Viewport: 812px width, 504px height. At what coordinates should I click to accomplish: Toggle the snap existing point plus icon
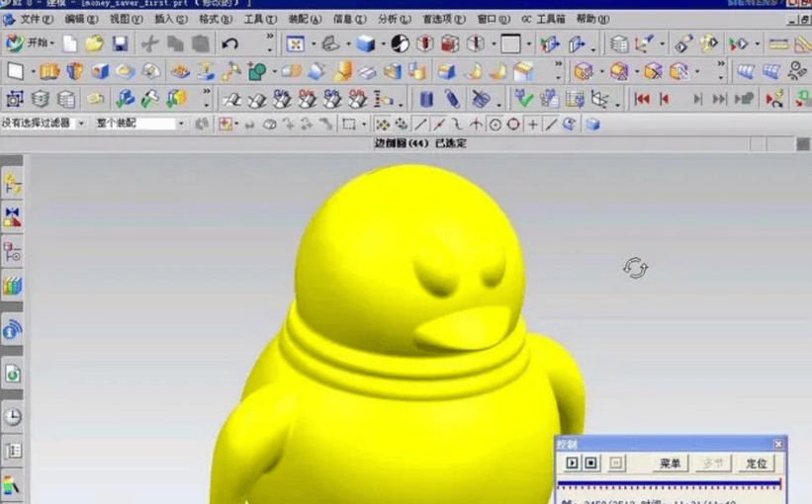point(532,125)
